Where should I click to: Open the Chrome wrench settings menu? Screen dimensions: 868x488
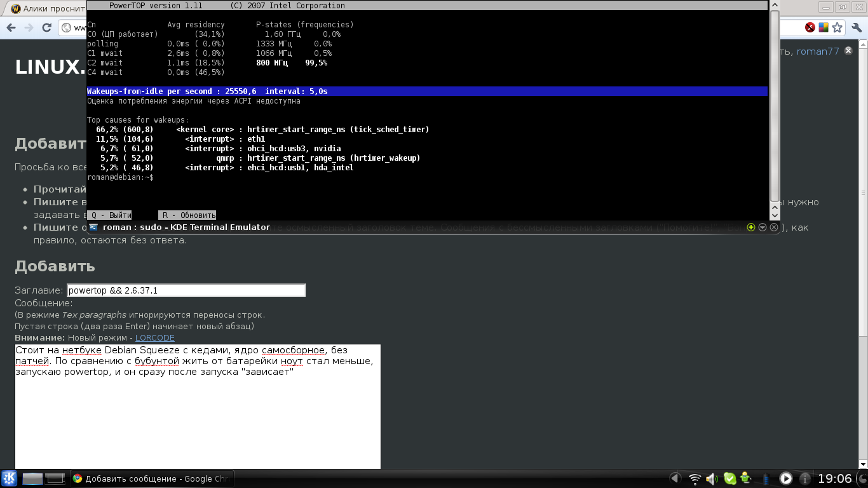click(x=856, y=28)
